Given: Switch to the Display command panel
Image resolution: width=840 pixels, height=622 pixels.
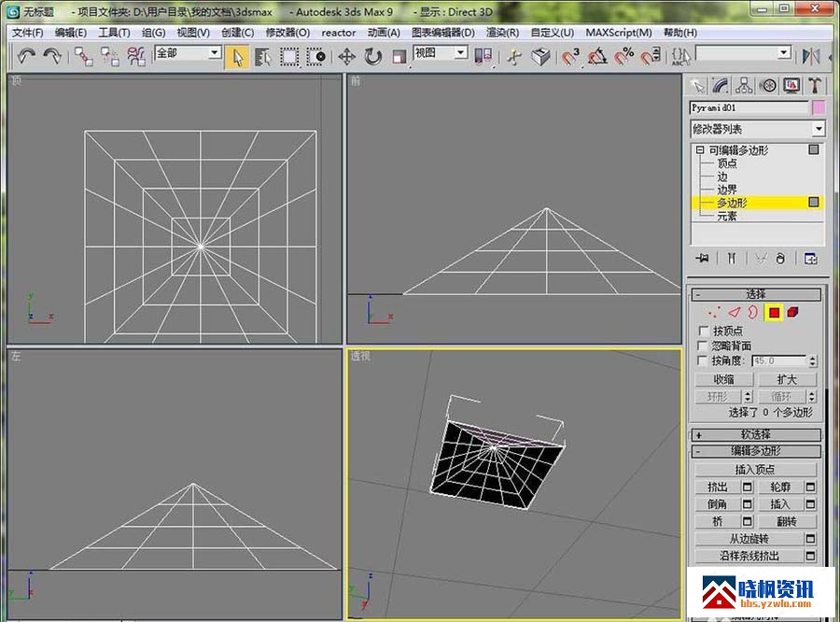Looking at the screenshot, I should 791,86.
